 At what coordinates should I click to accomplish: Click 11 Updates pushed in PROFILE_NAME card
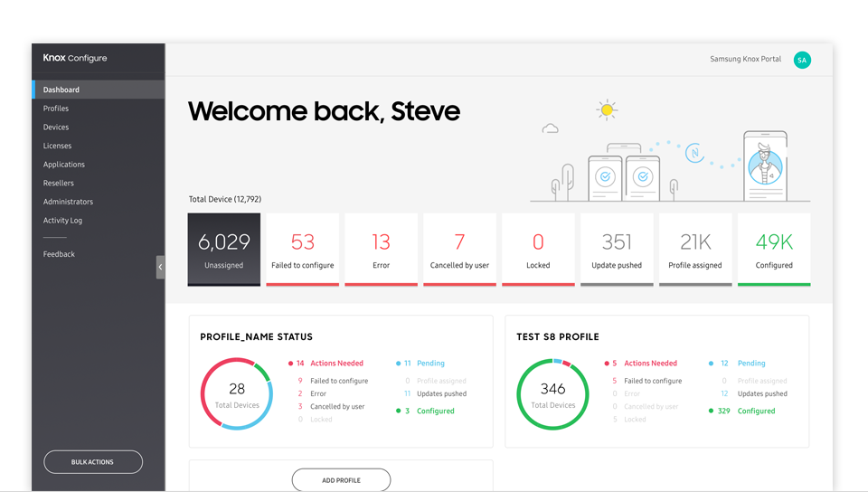pyautogui.click(x=435, y=393)
